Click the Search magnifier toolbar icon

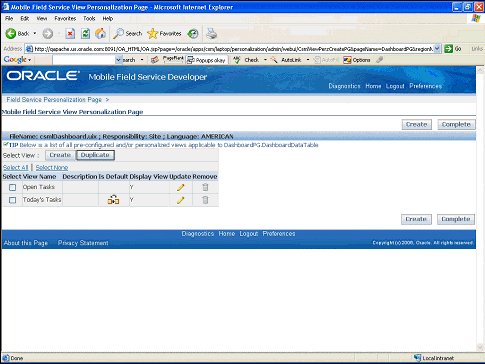click(118, 33)
